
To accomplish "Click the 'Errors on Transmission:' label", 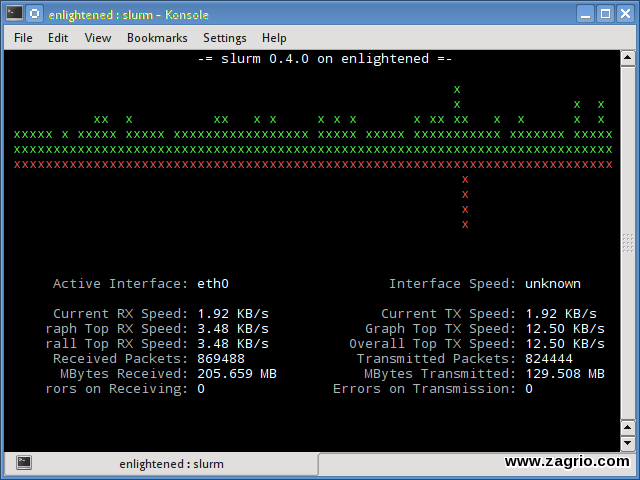I will pyautogui.click(x=424, y=389).
